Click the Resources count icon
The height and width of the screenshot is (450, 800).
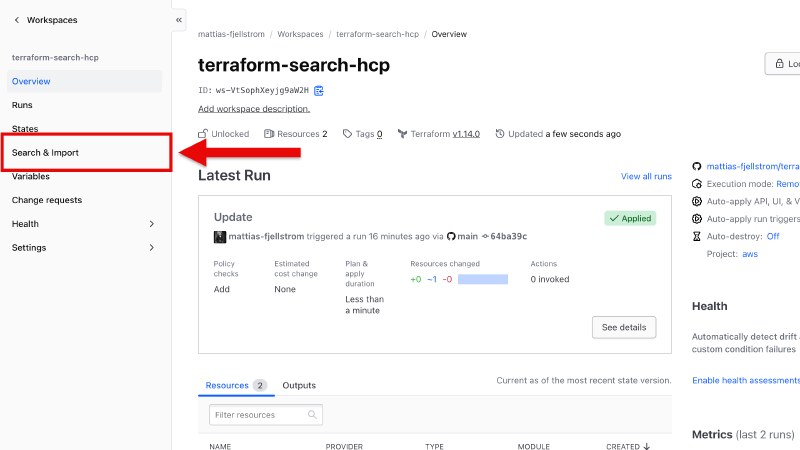pos(269,134)
